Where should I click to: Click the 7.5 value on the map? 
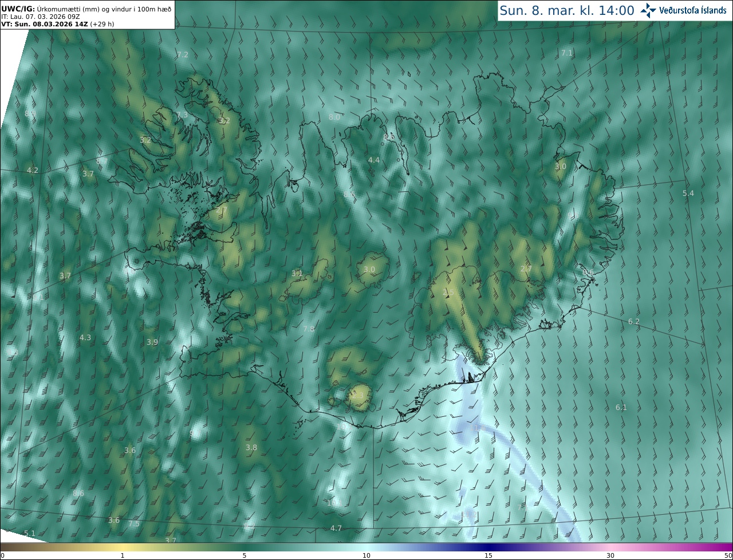[134, 523]
